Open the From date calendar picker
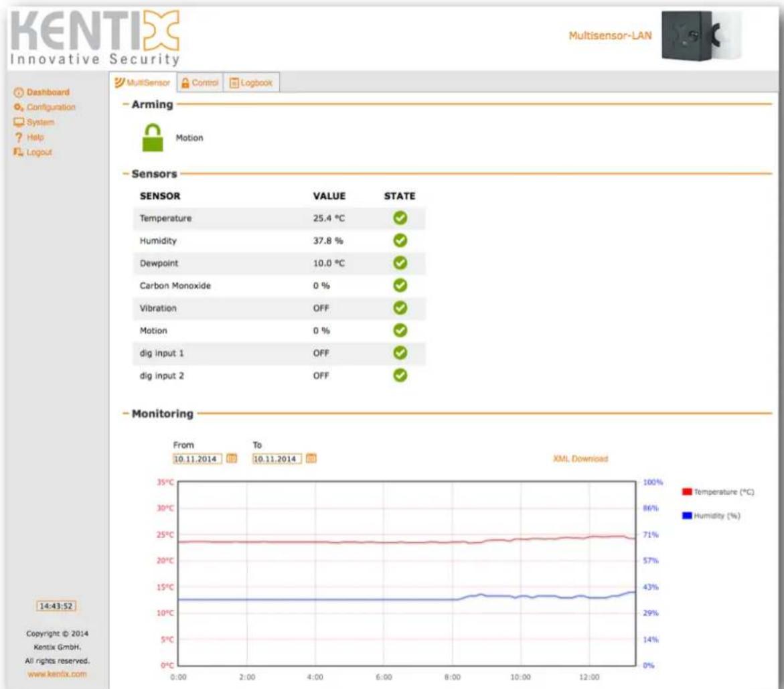The width and height of the screenshot is (784, 689). coord(232,459)
